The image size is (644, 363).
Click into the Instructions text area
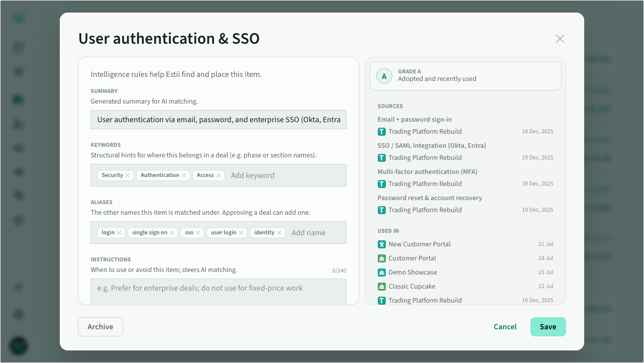coord(219,292)
